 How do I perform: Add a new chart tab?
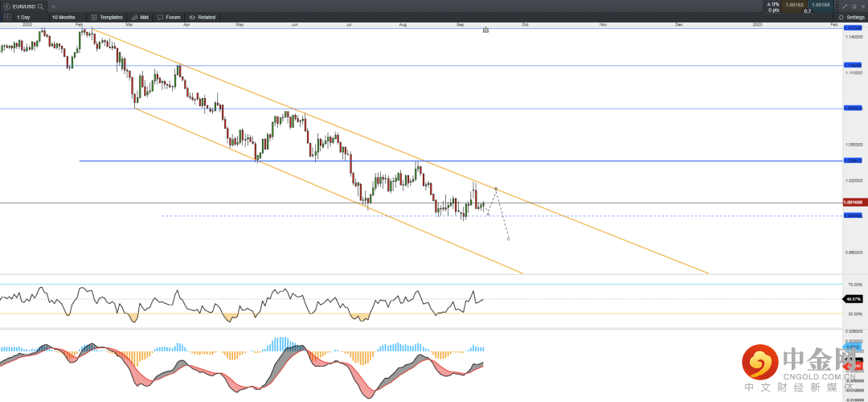point(54,6)
